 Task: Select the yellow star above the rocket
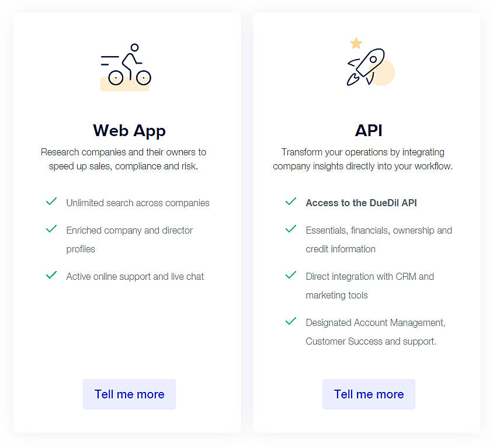[x=355, y=43]
